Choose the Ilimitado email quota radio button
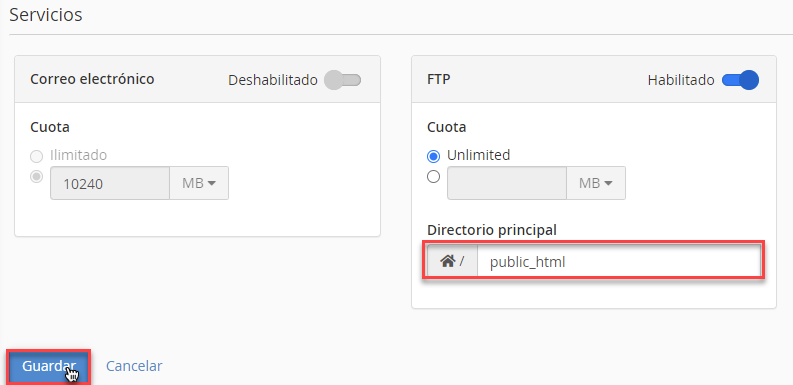The image size is (793, 385). [36, 157]
